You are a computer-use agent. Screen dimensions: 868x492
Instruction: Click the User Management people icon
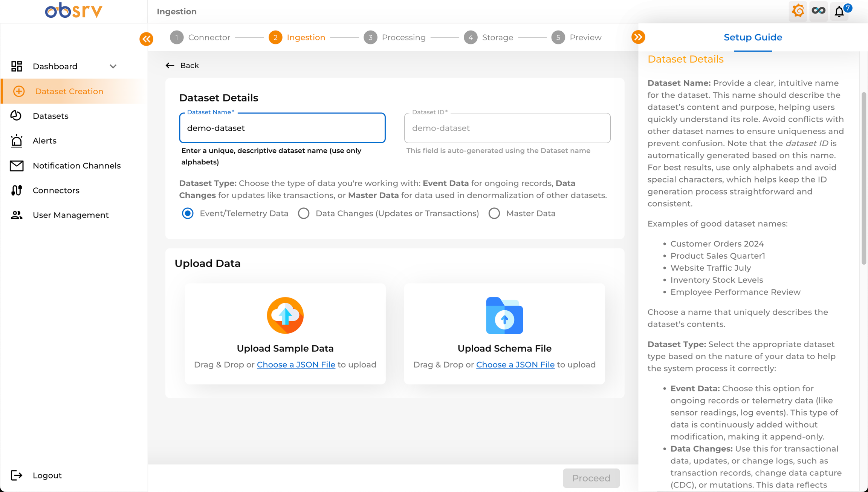(x=17, y=215)
